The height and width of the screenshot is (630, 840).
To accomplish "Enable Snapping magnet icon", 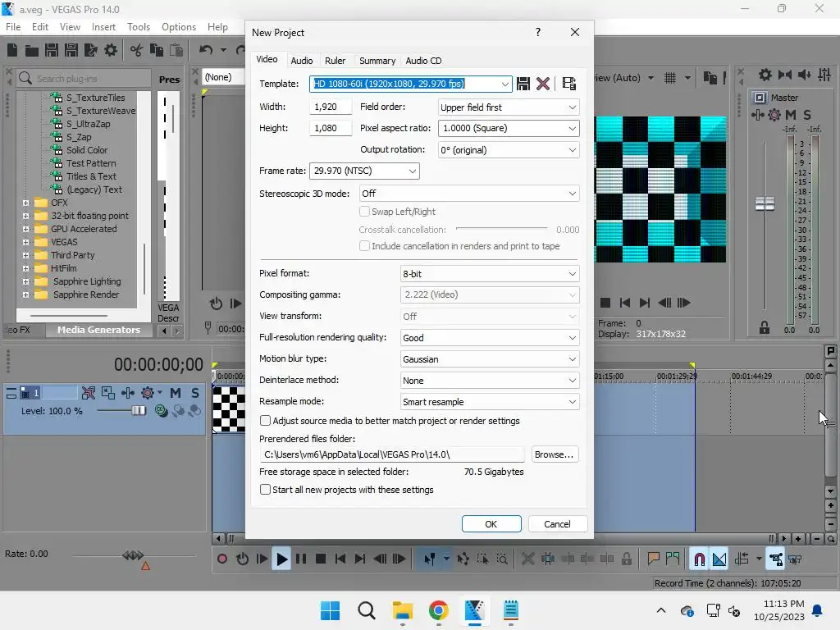I will pyautogui.click(x=699, y=559).
